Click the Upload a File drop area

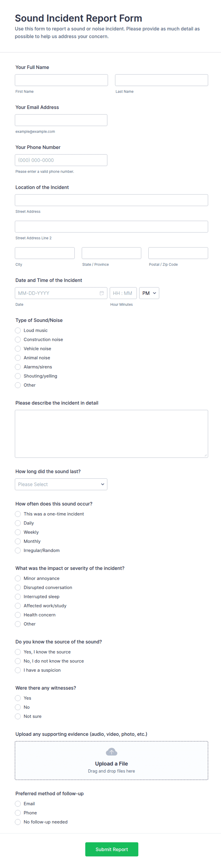tap(111, 761)
